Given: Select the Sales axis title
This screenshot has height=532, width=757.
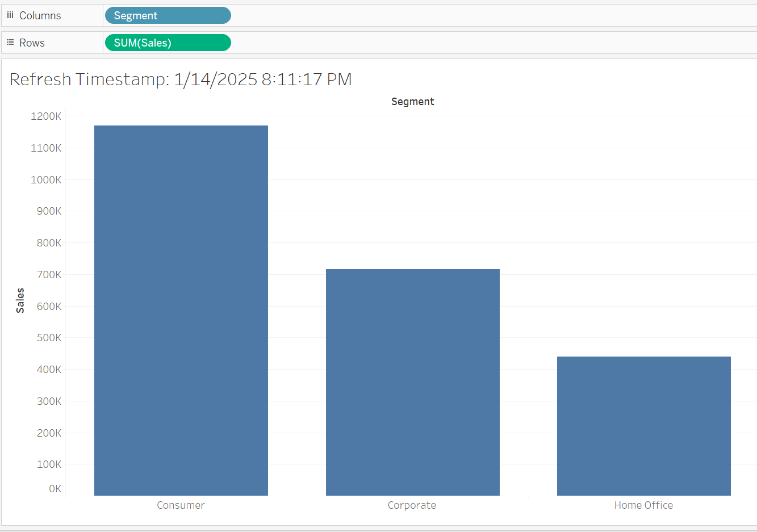Looking at the screenshot, I should tap(20, 299).
